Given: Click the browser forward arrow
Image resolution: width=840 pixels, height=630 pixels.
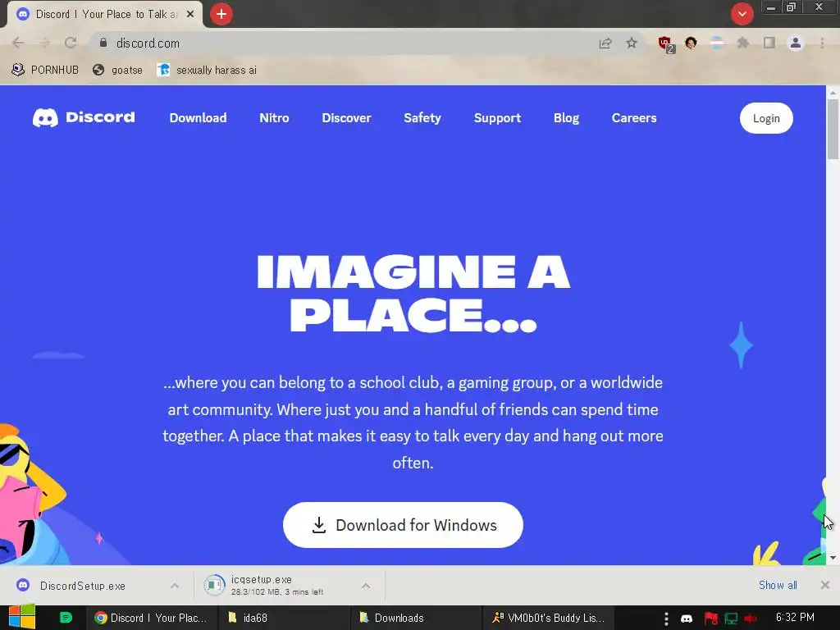Looking at the screenshot, I should (x=44, y=43).
